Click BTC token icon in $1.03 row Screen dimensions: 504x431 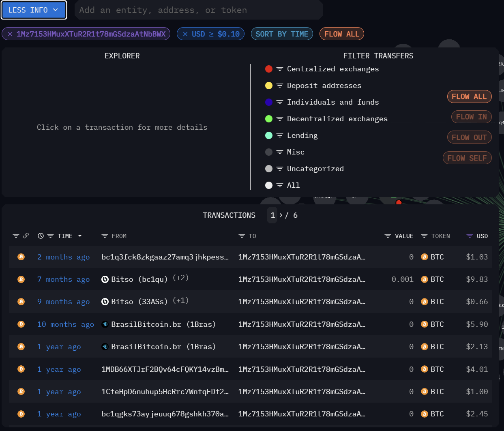pyautogui.click(x=425, y=257)
